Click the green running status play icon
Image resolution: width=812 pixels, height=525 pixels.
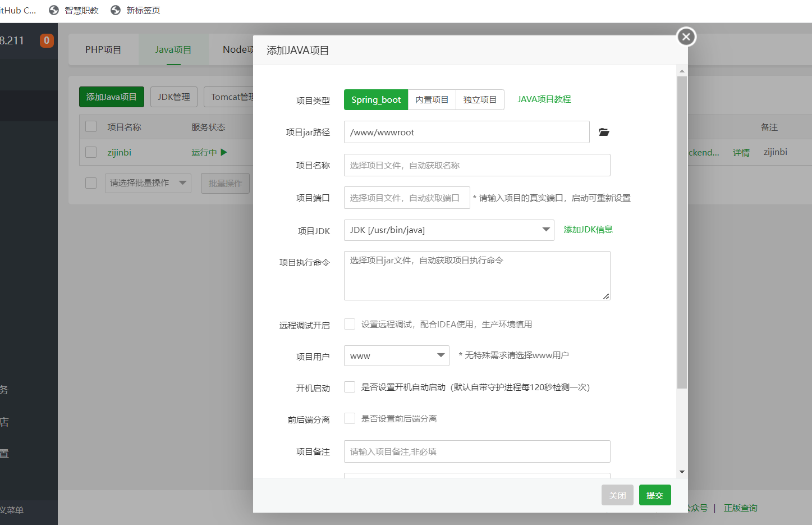pyautogui.click(x=224, y=152)
